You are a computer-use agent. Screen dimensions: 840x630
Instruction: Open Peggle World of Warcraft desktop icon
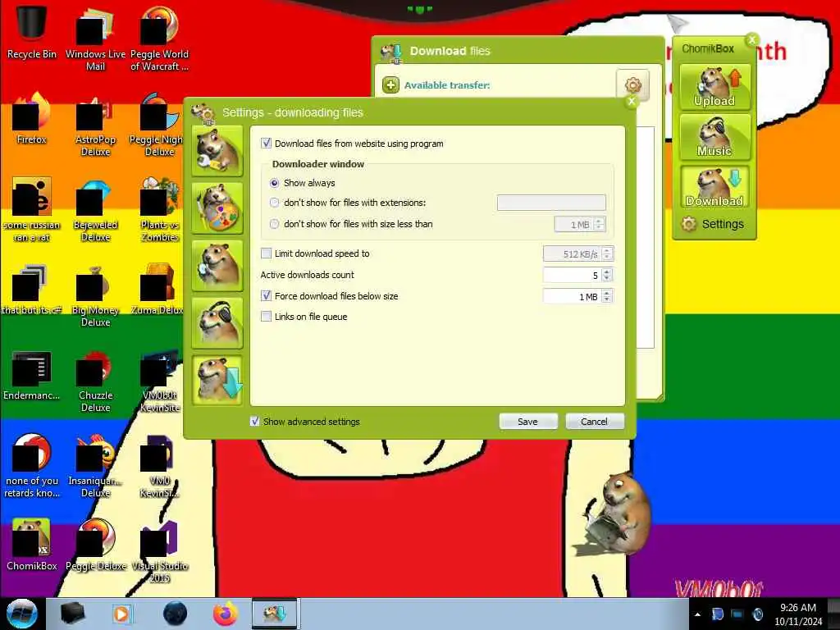click(x=160, y=38)
